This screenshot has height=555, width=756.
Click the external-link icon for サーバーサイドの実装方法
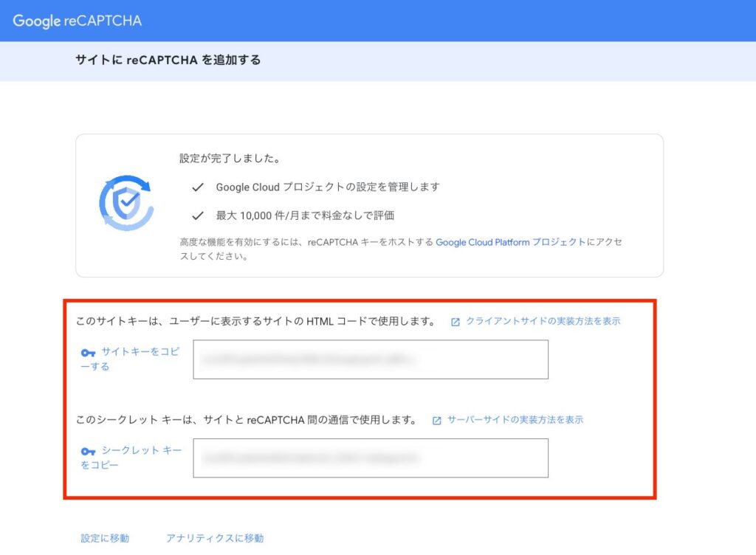pyautogui.click(x=437, y=421)
